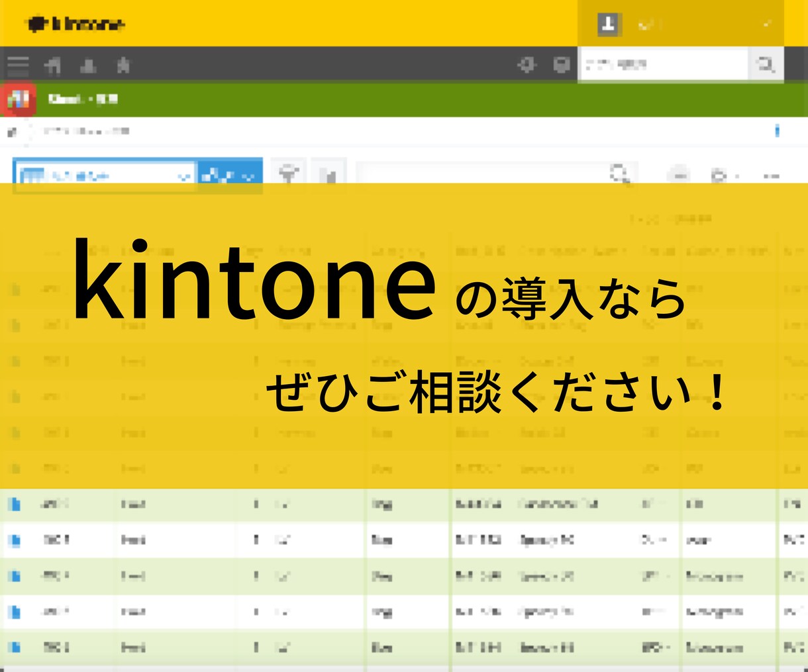
Task: Go to the portal home icon
Action: 53,65
